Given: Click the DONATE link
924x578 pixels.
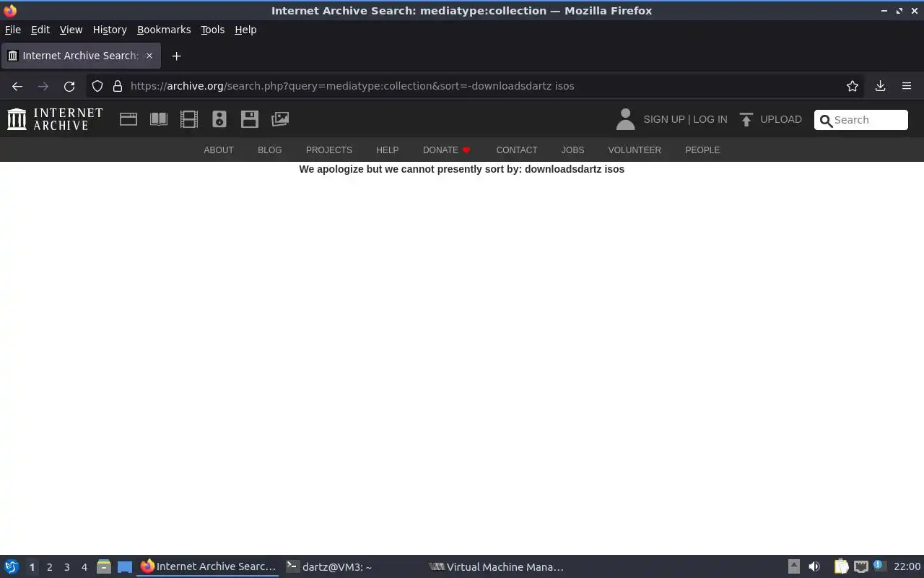Looking at the screenshot, I should [446, 150].
